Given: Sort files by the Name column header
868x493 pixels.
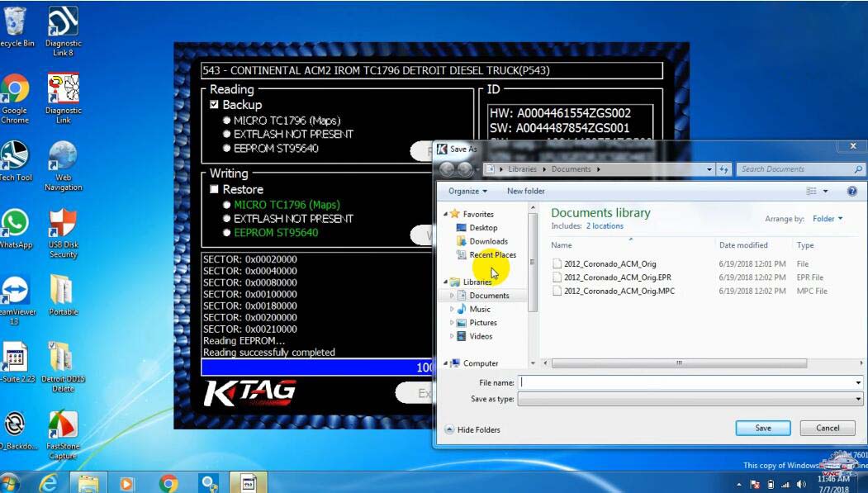Looking at the screenshot, I should (x=562, y=245).
